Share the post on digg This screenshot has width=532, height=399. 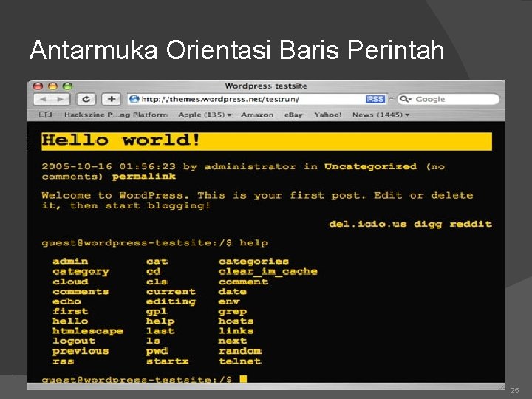point(428,225)
